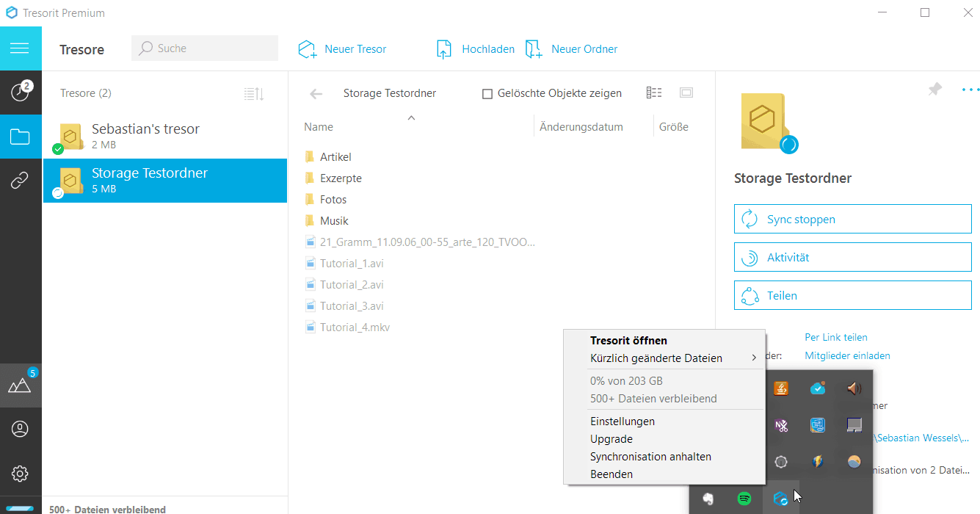Switch to the thumbnail view icon
The height and width of the screenshot is (514, 980).
click(686, 93)
